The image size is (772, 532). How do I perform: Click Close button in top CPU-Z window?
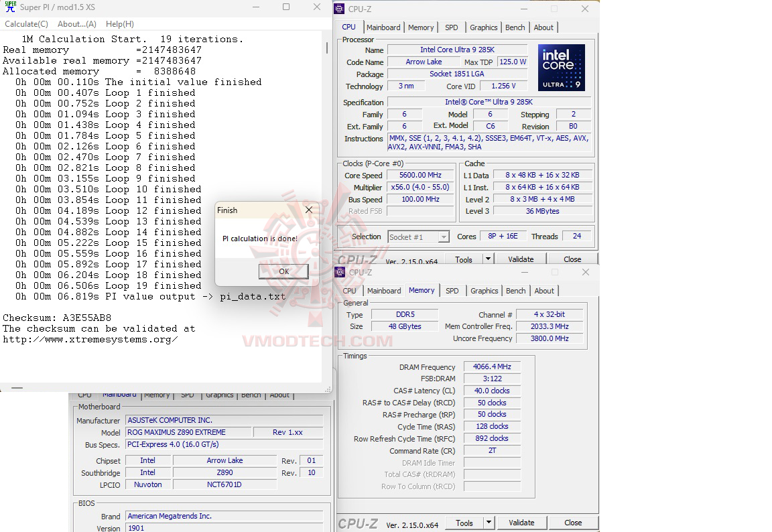[572, 259]
